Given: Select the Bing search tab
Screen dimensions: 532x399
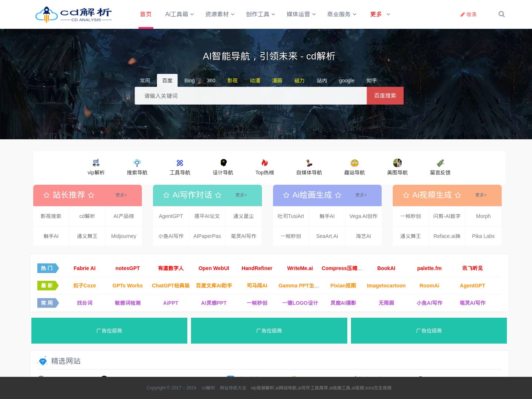Looking at the screenshot, I should (x=190, y=81).
